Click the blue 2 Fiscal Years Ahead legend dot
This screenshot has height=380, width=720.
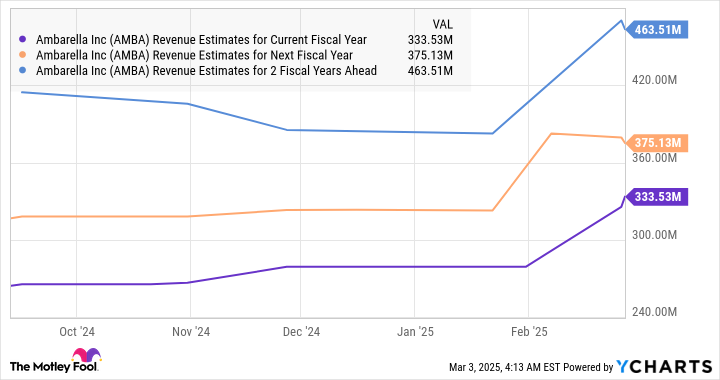point(22,71)
